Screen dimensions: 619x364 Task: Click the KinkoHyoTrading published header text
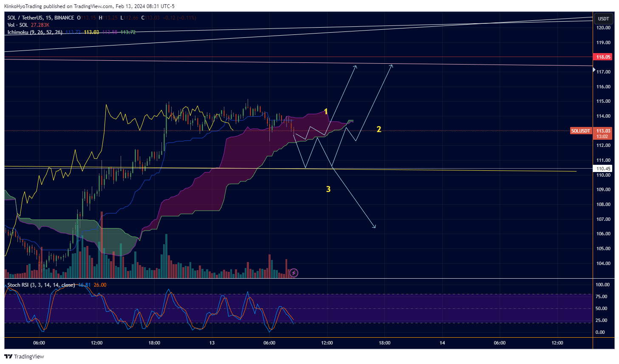[89, 6]
